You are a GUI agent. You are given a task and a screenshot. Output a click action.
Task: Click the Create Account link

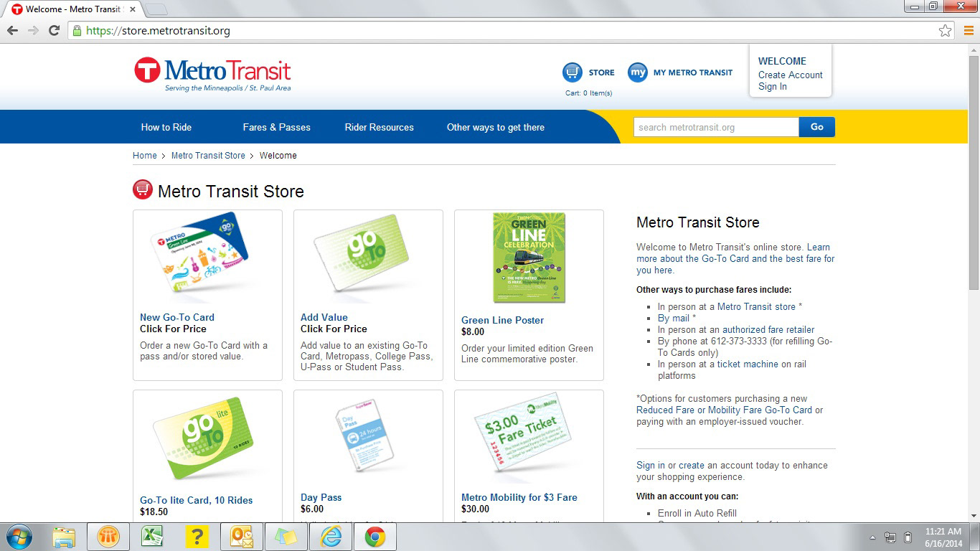pos(791,75)
